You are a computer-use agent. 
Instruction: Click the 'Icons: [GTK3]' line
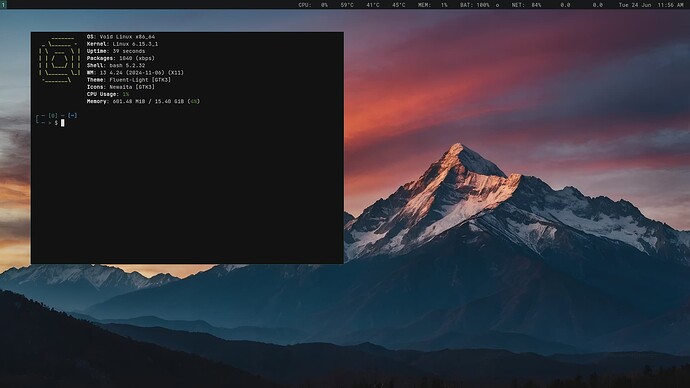click(121, 87)
